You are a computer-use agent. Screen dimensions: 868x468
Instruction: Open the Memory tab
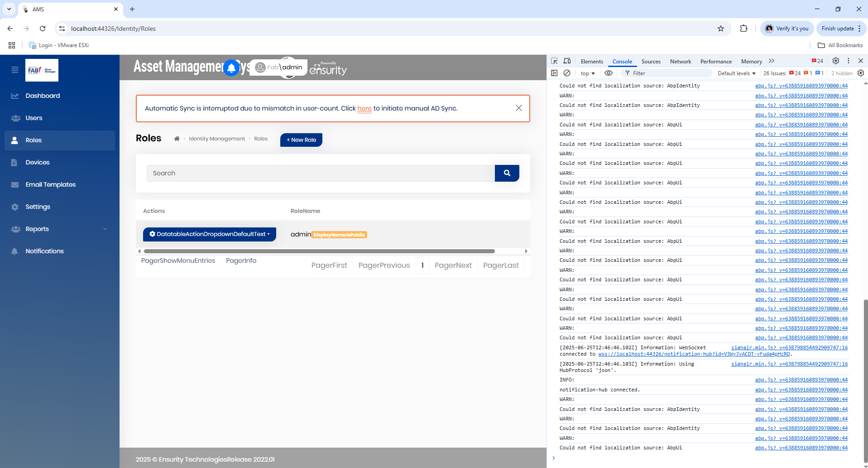click(752, 62)
